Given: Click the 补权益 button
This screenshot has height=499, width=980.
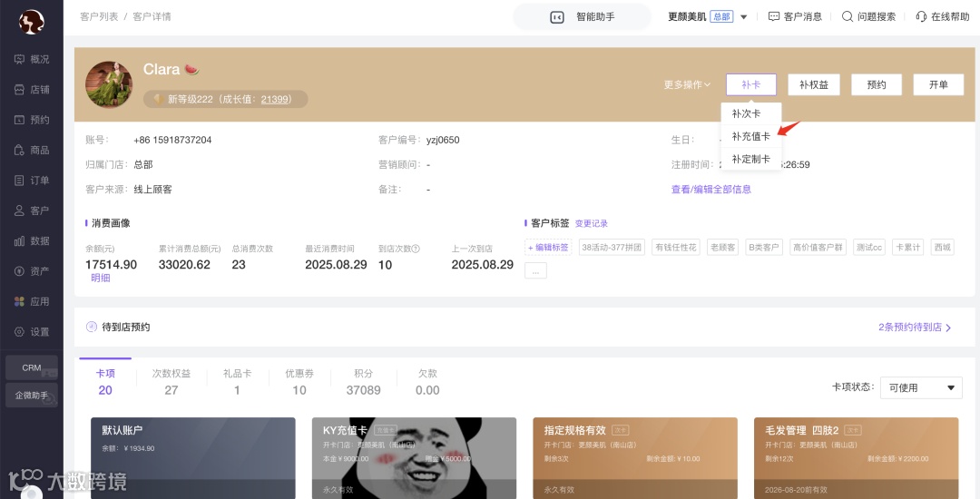Looking at the screenshot, I should tap(814, 84).
